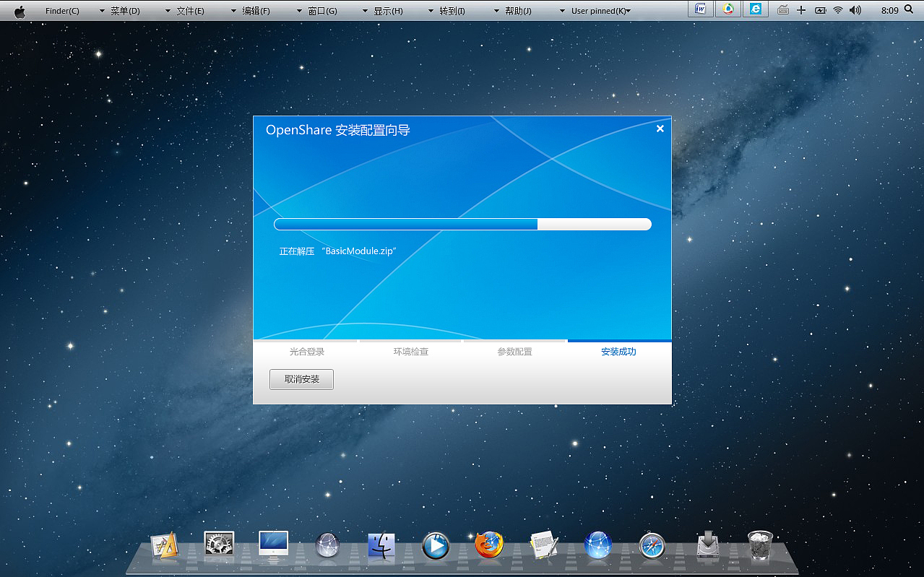Screen dimensions: 924x577
Task: Expand the User pinned(K) dropdown arrow
Action: pyautogui.click(x=628, y=12)
